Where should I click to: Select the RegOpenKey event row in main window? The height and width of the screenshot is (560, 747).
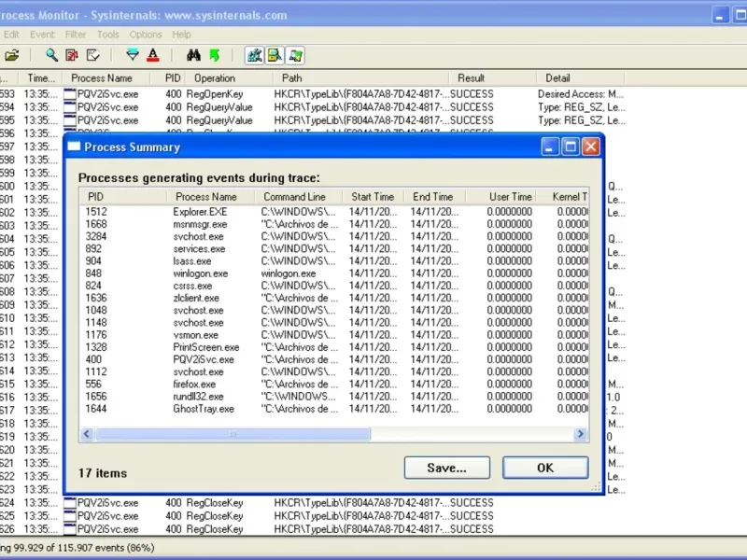[312, 94]
